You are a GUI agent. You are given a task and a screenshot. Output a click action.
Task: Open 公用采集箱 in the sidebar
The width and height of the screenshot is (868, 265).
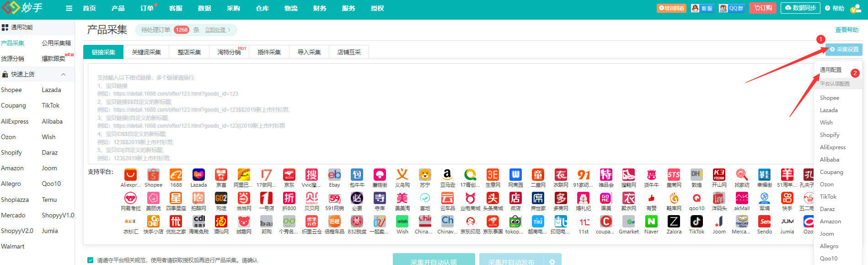[56, 43]
